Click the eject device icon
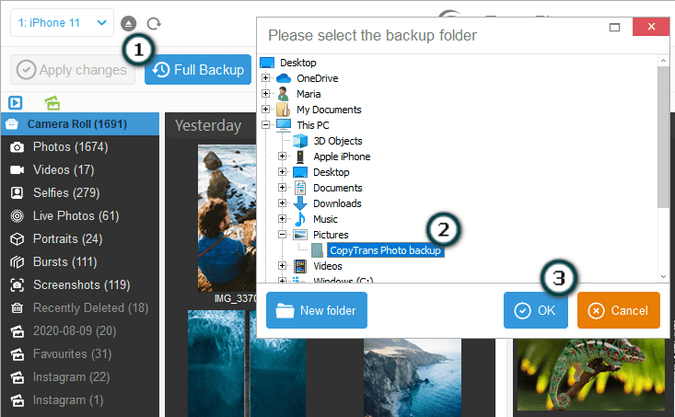The image size is (675, 417). pos(128,23)
